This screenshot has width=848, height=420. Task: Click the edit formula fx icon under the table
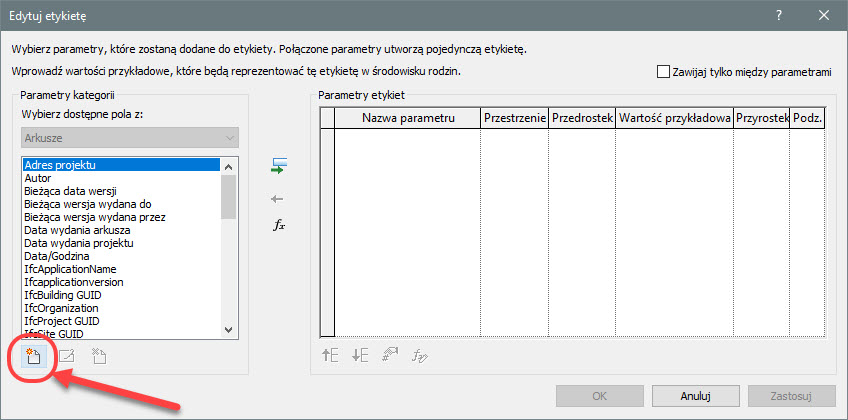point(422,353)
